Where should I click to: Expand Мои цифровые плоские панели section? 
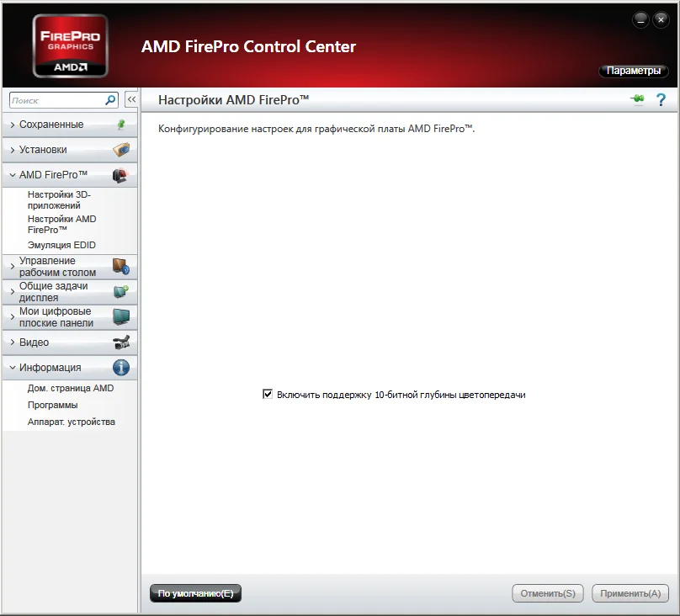coord(13,317)
